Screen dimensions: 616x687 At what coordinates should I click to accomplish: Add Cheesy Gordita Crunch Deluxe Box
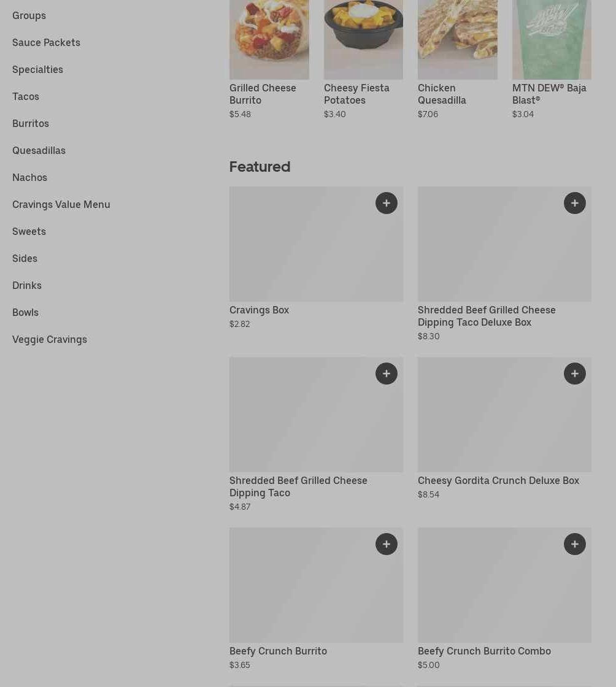(574, 374)
